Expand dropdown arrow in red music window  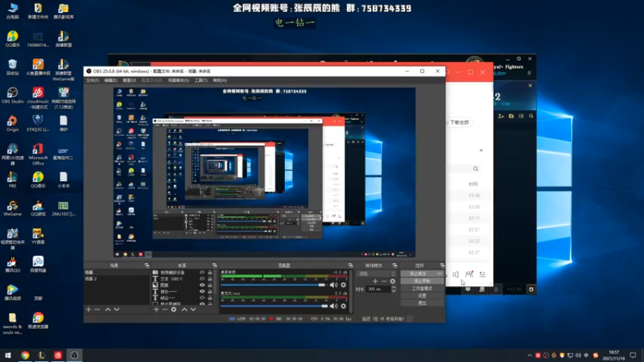click(481, 150)
